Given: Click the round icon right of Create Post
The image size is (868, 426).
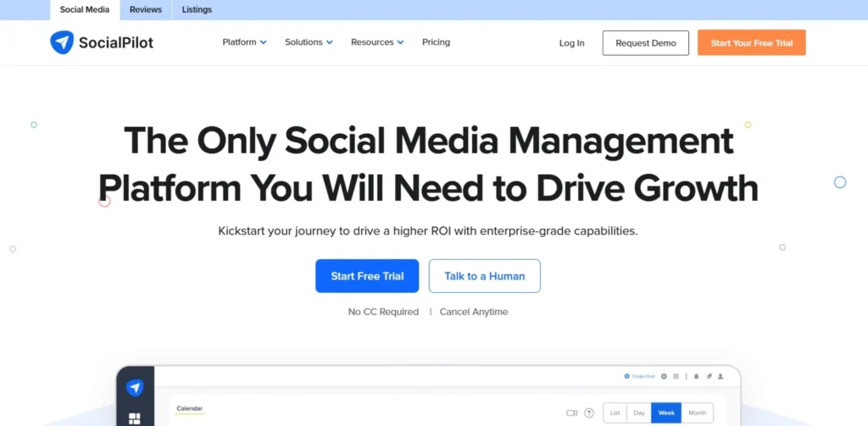Looking at the screenshot, I should 665,376.
